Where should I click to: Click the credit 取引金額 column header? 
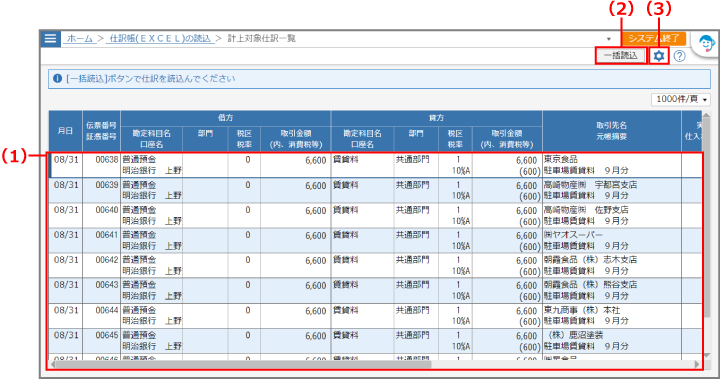(507, 139)
